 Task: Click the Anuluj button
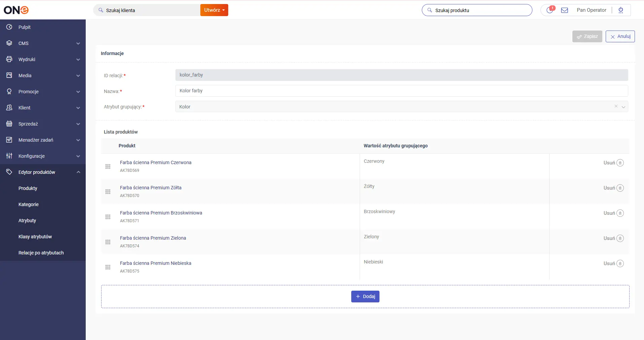(x=620, y=36)
